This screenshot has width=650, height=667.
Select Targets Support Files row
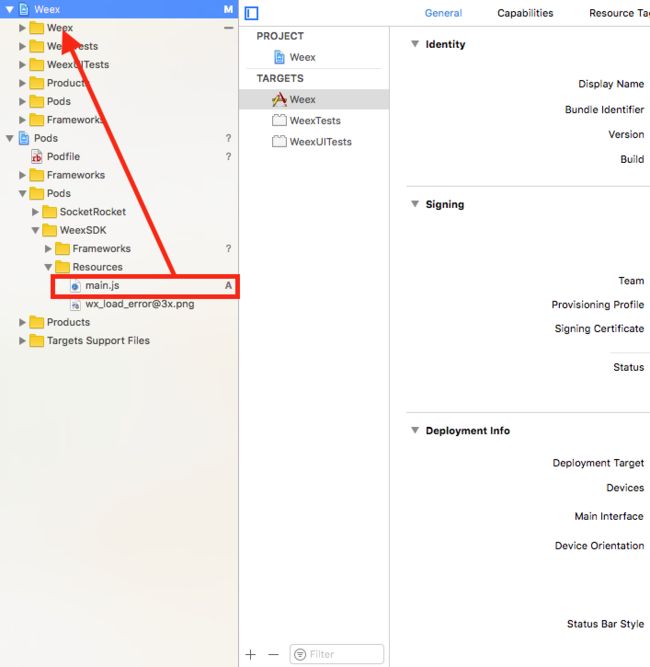[119, 341]
